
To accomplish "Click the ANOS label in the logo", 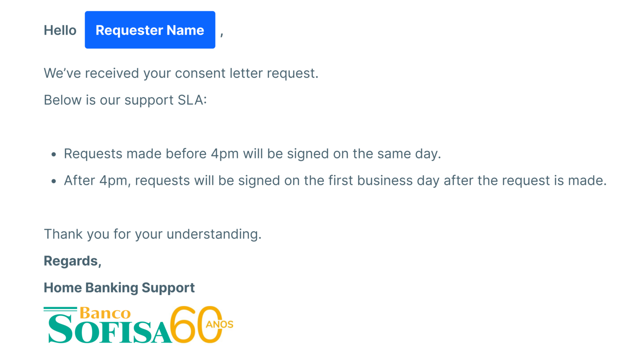I will [220, 324].
